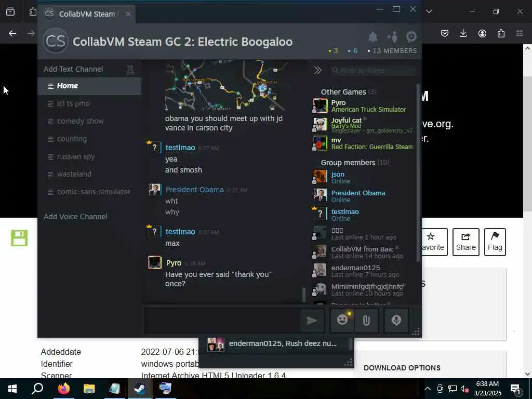
Task: Click the voice chat microphone button
Action: 396,320
